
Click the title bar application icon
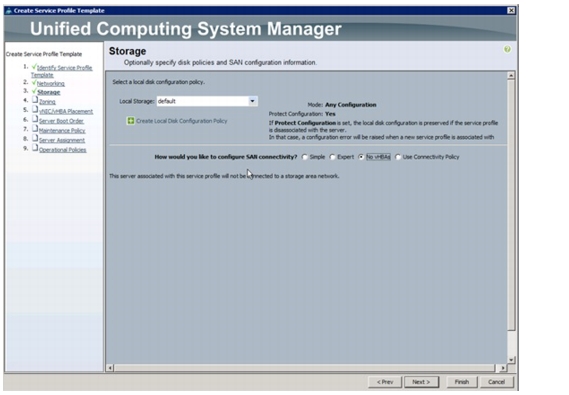pos(9,11)
